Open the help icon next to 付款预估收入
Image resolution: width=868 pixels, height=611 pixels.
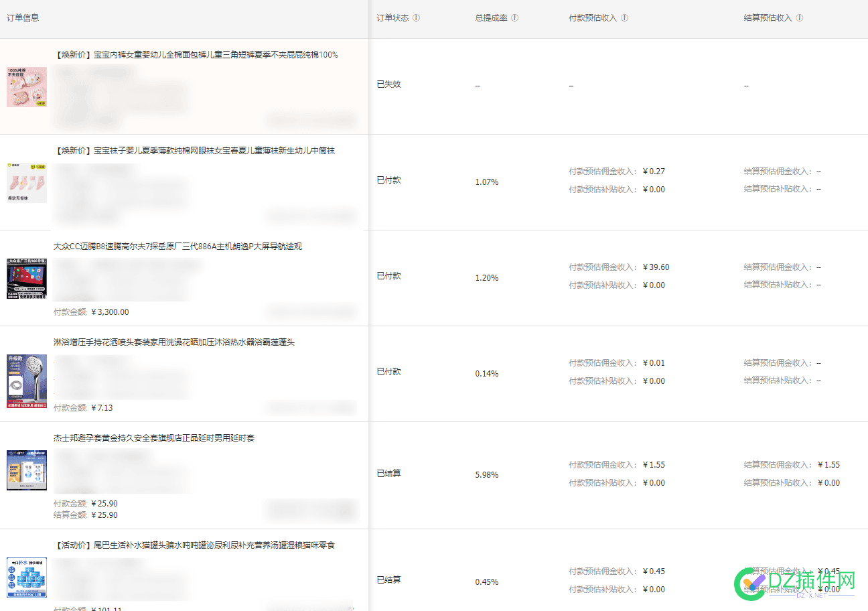(624, 18)
